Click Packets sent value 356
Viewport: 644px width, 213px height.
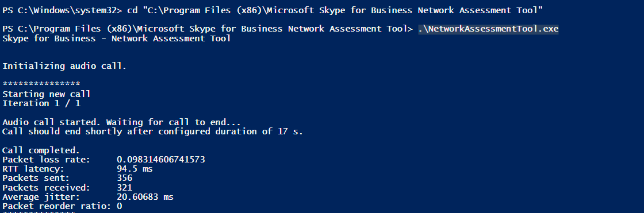[124, 179]
